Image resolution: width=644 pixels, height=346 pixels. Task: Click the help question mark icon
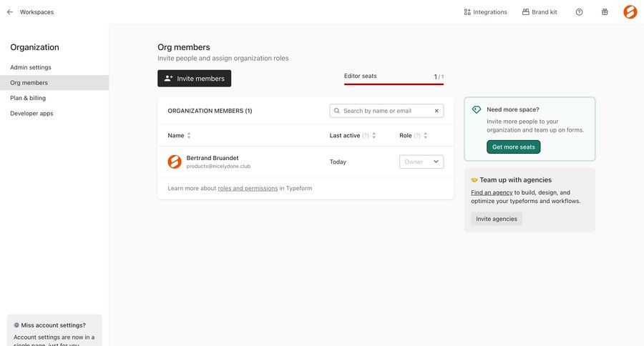point(579,12)
